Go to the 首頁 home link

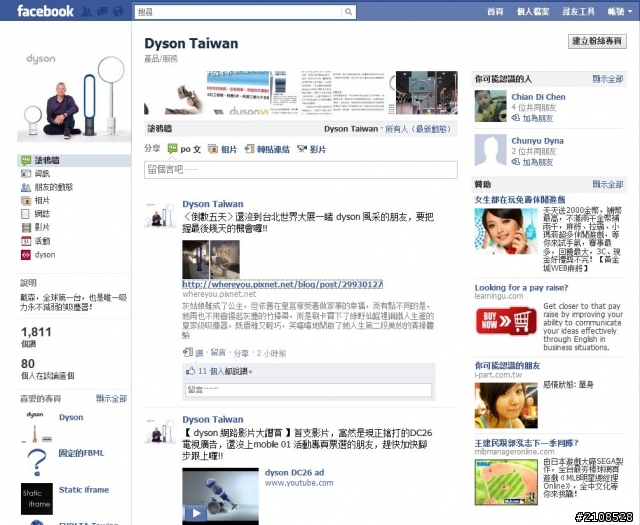(495, 11)
